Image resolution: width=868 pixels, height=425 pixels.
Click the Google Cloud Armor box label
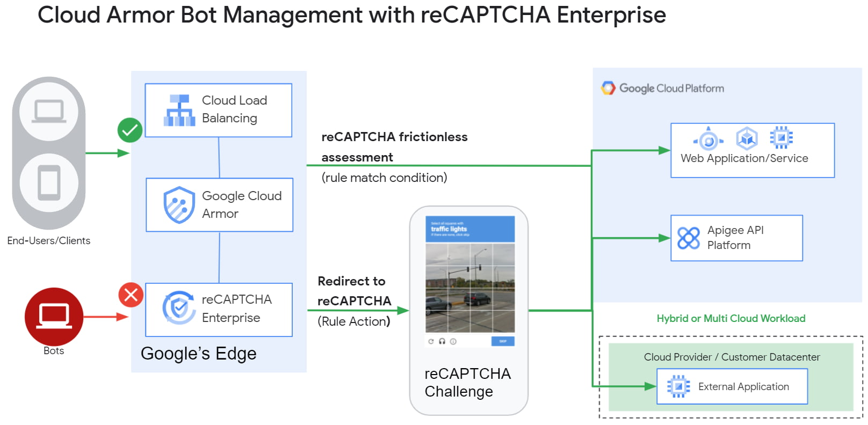coord(242,204)
